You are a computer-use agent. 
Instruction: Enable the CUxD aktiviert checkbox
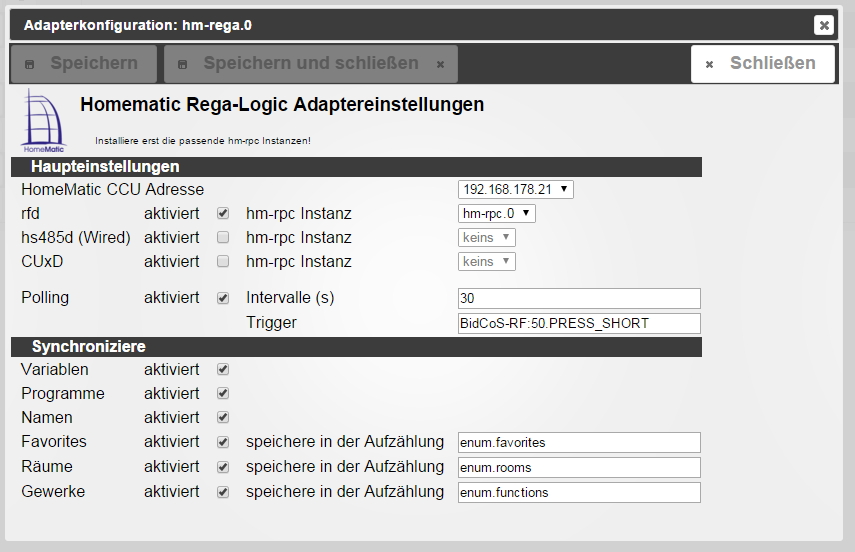(222, 261)
